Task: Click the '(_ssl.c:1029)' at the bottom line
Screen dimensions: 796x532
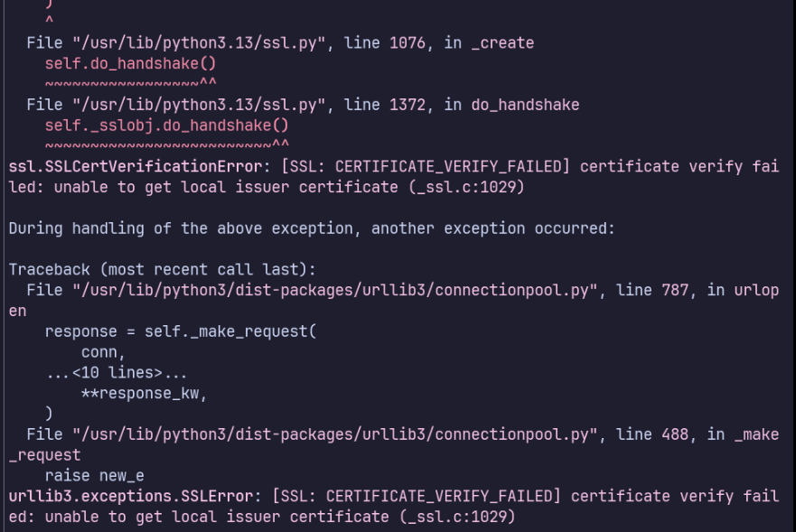Action: (457, 517)
